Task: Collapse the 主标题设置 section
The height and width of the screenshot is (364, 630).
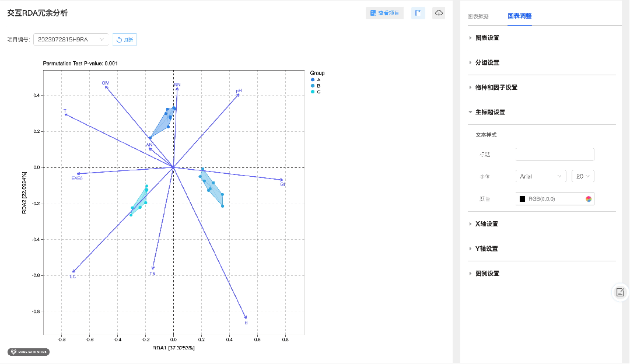Action: [490, 113]
